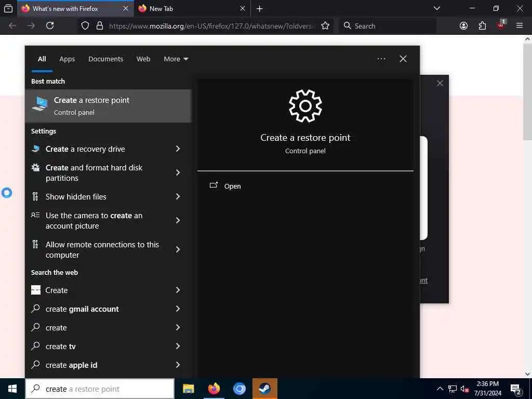This screenshot has width=532, height=399.
Task: Click the Firefox View icon in the tab bar
Action: 8,8
